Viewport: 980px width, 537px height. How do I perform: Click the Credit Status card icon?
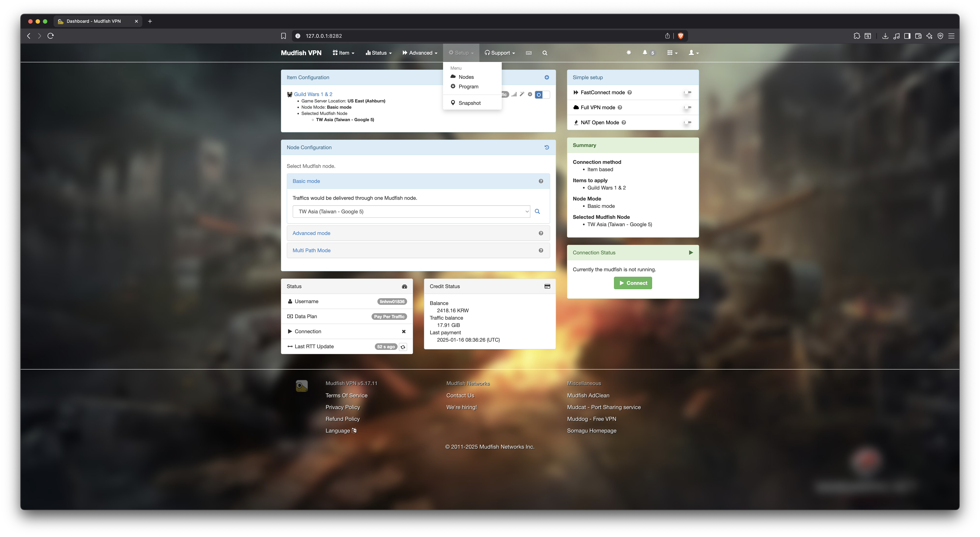547,286
